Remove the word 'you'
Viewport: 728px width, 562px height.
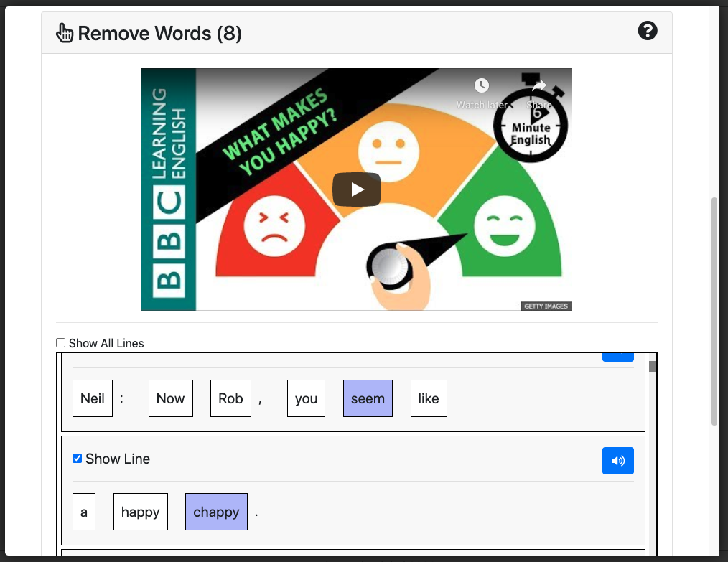point(306,398)
